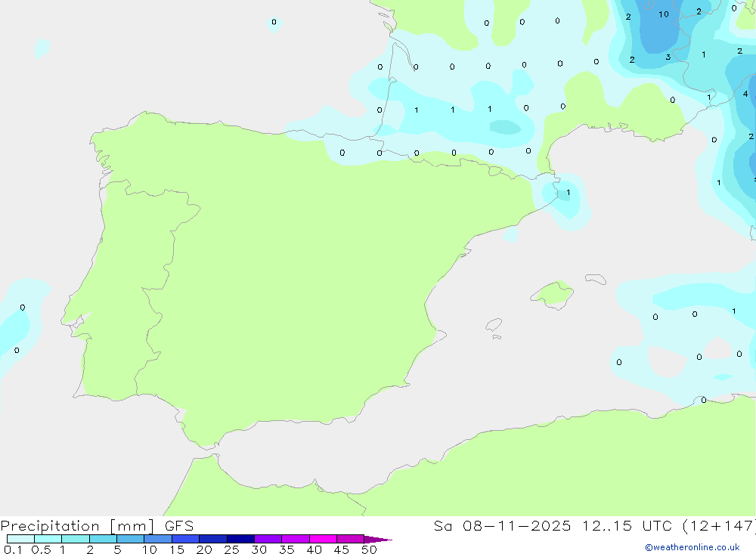The width and height of the screenshot is (756, 554).
Task: Click the '4' precipitation value on the map
Action: pos(745,94)
